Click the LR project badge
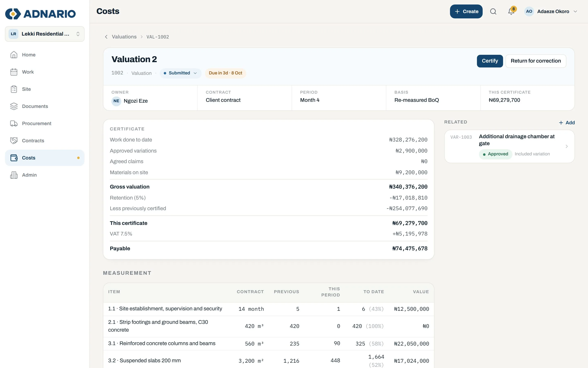 click(x=13, y=34)
